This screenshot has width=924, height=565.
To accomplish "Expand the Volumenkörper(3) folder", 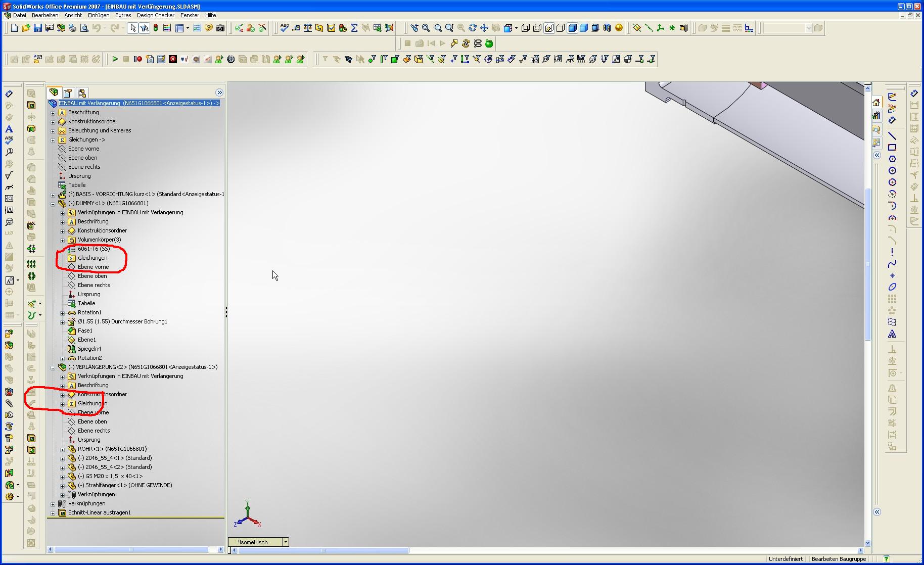I will click(62, 240).
